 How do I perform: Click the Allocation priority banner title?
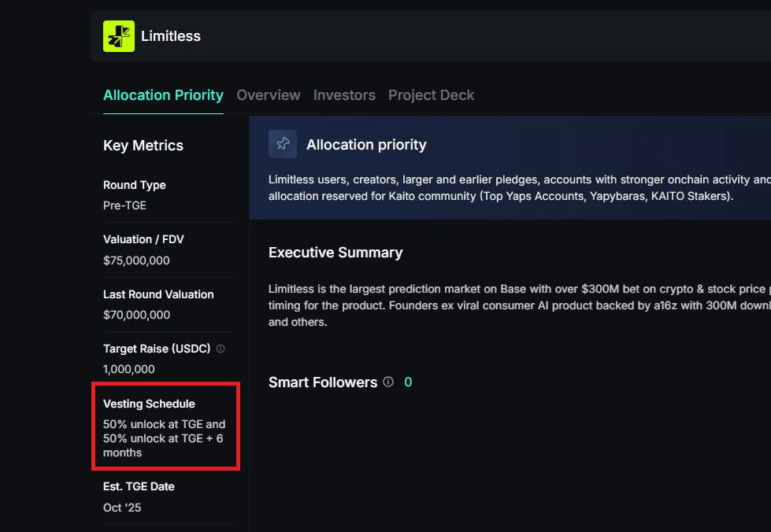pos(366,145)
